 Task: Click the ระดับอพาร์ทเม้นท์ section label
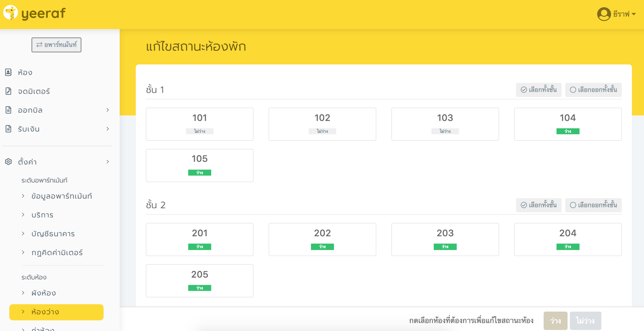coord(45,180)
